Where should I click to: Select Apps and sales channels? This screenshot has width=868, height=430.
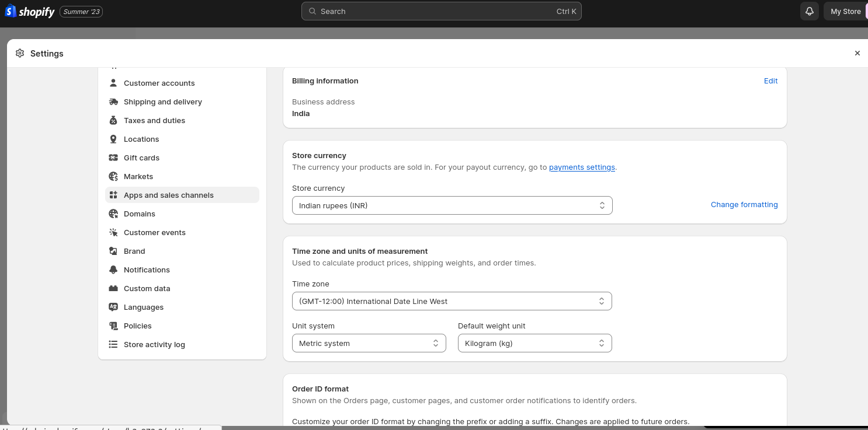coord(182,195)
